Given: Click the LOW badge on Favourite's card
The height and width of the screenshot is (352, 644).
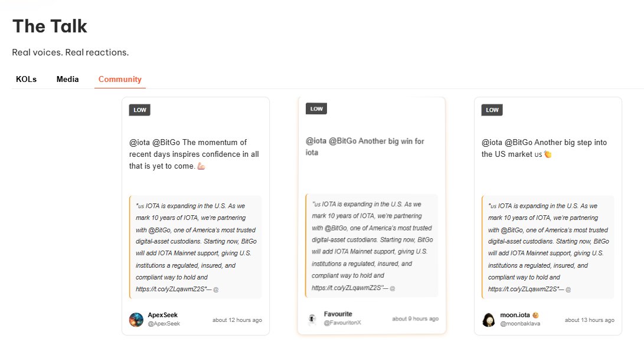Looking at the screenshot, I should coord(316,108).
